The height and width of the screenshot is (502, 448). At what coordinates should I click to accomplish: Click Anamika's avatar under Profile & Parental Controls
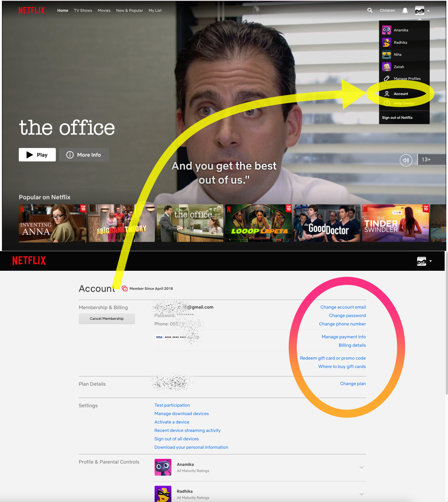click(x=163, y=467)
